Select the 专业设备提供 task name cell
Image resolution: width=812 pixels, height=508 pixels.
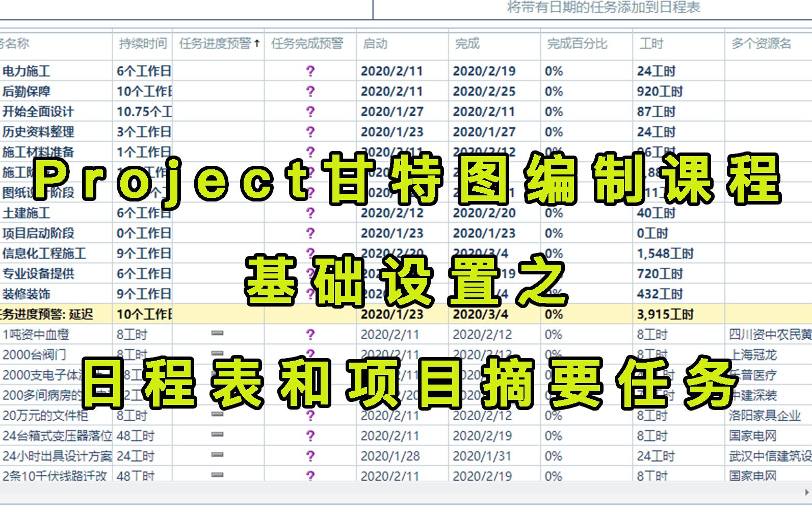[x=56, y=273]
